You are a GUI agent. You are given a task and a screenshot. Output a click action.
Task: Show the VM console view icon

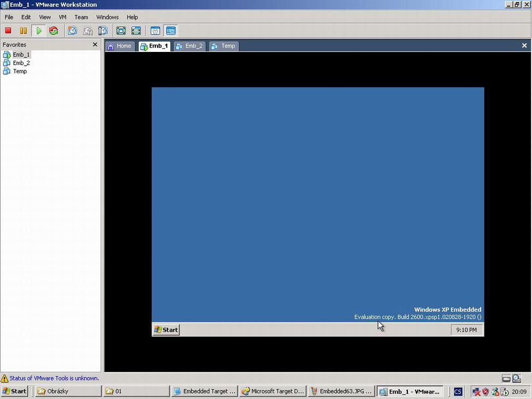click(171, 31)
